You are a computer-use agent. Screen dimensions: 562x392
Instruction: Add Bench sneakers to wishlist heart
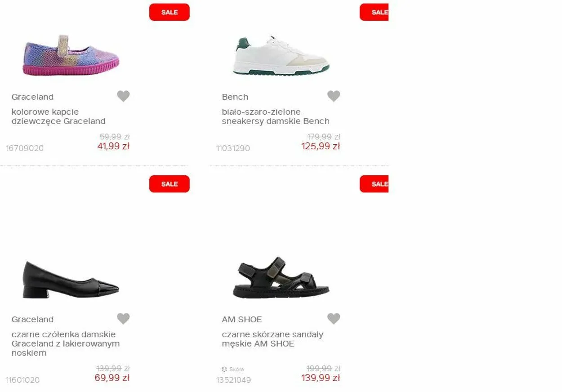click(x=334, y=96)
